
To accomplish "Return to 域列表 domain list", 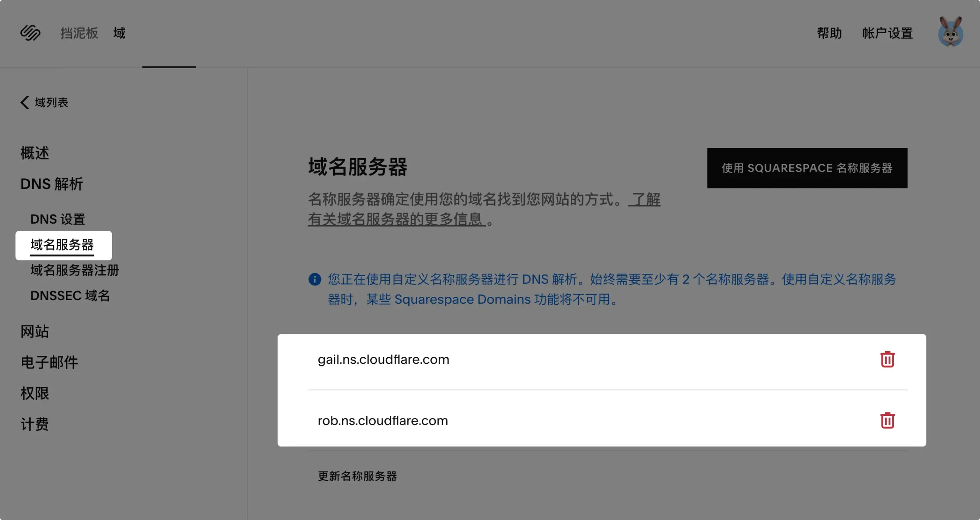I will (x=52, y=102).
